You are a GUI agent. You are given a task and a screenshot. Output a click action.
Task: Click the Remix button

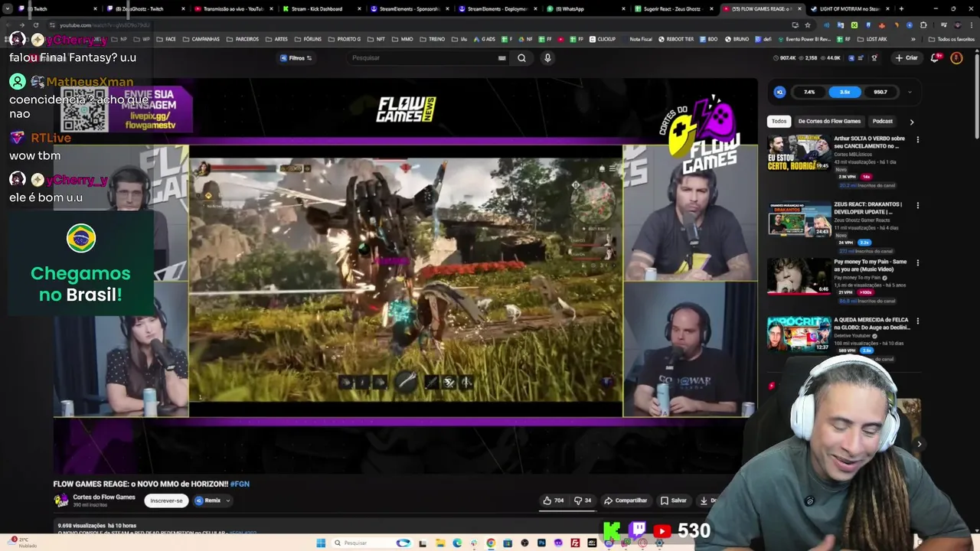[208, 500]
